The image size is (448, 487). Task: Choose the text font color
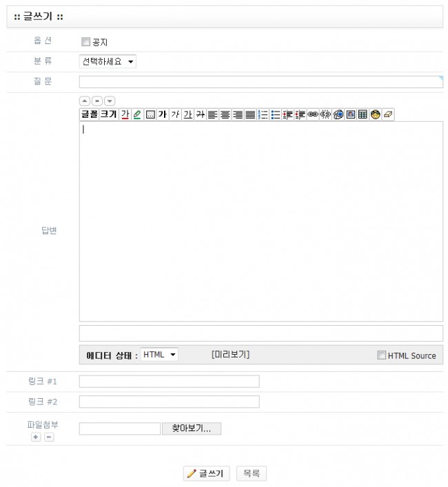point(125,114)
